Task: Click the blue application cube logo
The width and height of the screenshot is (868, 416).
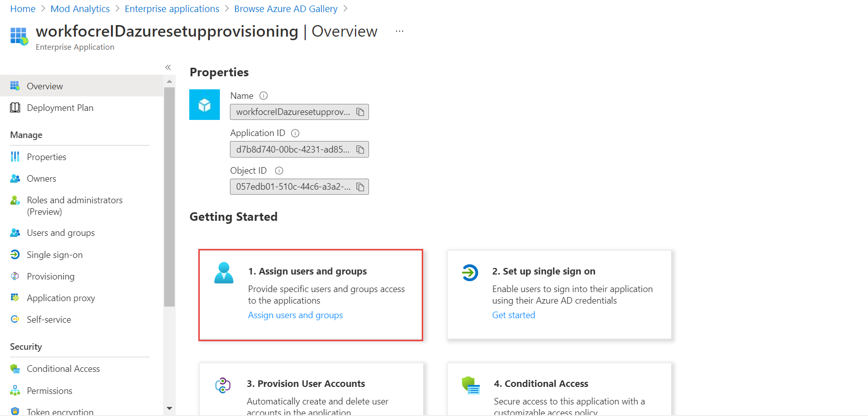Action: point(204,104)
